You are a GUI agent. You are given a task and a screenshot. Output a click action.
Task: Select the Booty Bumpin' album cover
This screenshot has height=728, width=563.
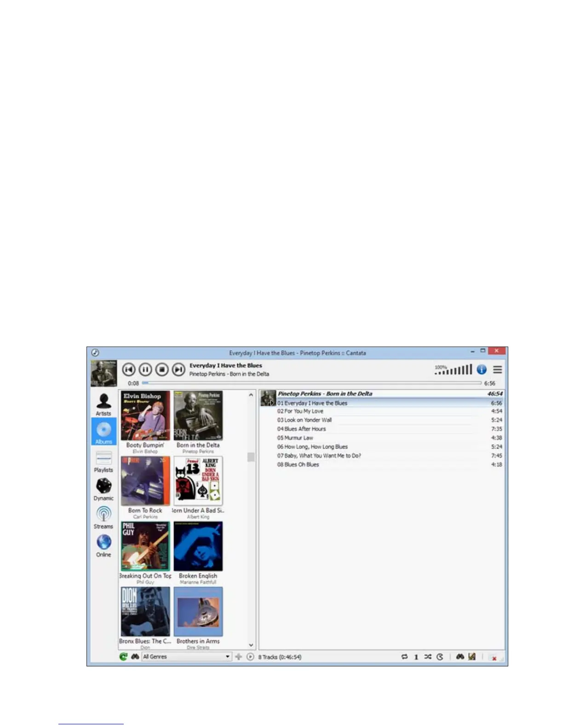pyautogui.click(x=145, y=416)
